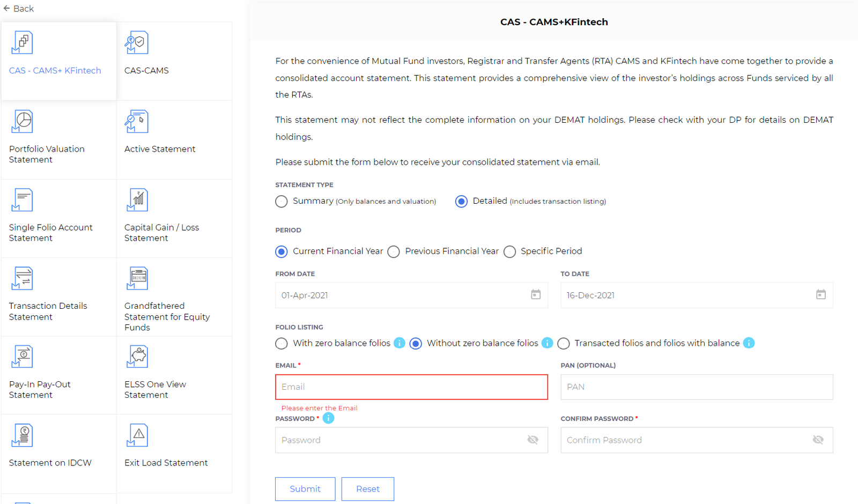Viewport: 858px width, 504px height.
Task: Open the To Date calendar picker
Action: point(821,295)
